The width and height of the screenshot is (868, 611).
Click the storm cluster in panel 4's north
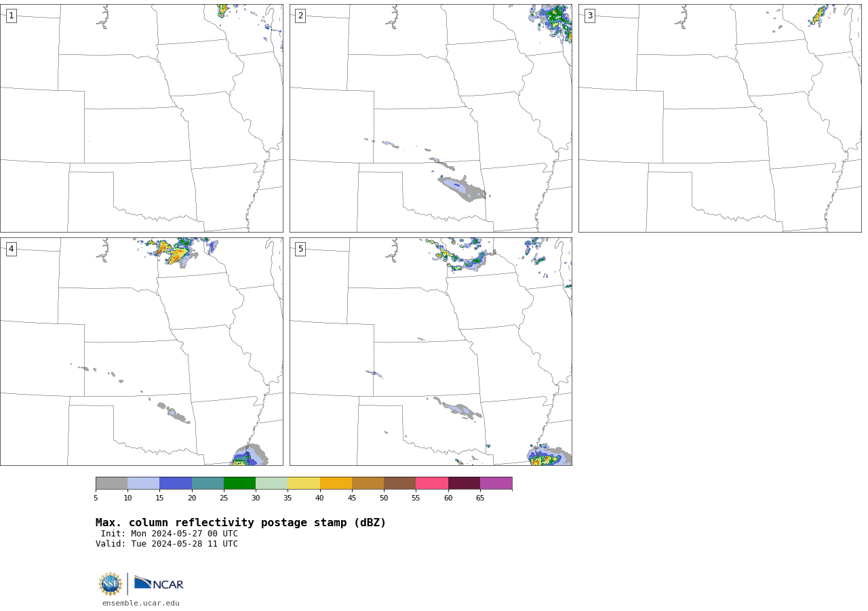[175, 252]
